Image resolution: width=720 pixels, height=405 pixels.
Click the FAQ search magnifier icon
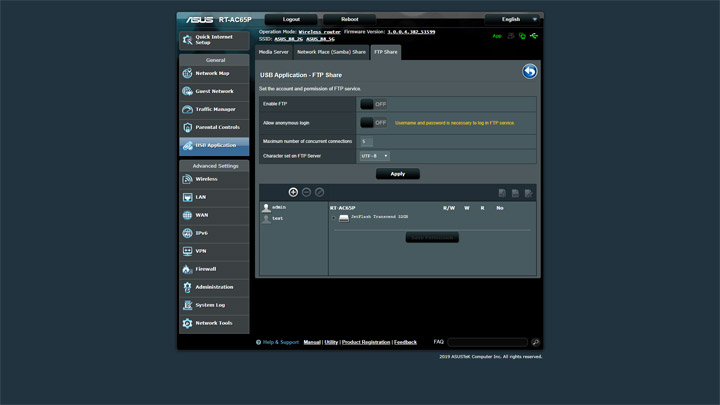[535, 342]
